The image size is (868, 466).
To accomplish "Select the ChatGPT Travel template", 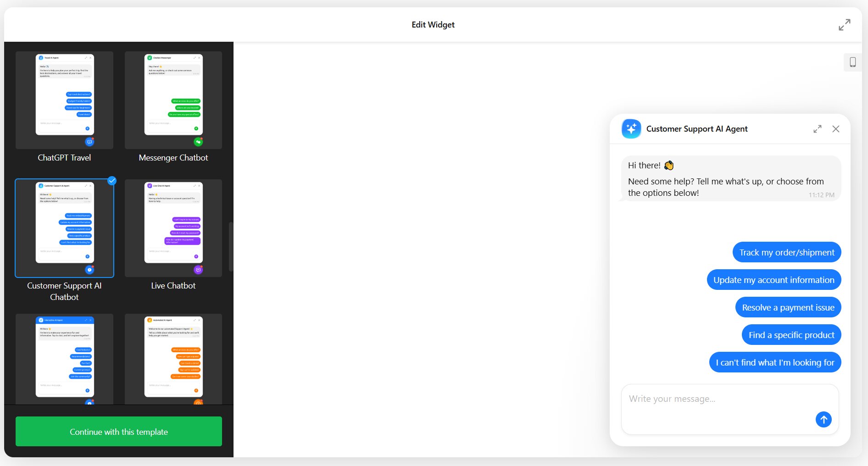I will (x=64, y=100).
